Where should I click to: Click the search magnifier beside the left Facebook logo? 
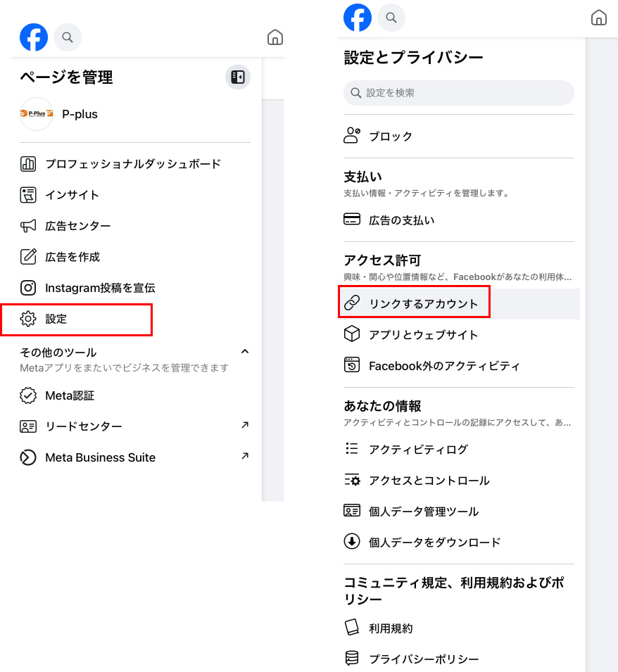(x=68, y=37)
